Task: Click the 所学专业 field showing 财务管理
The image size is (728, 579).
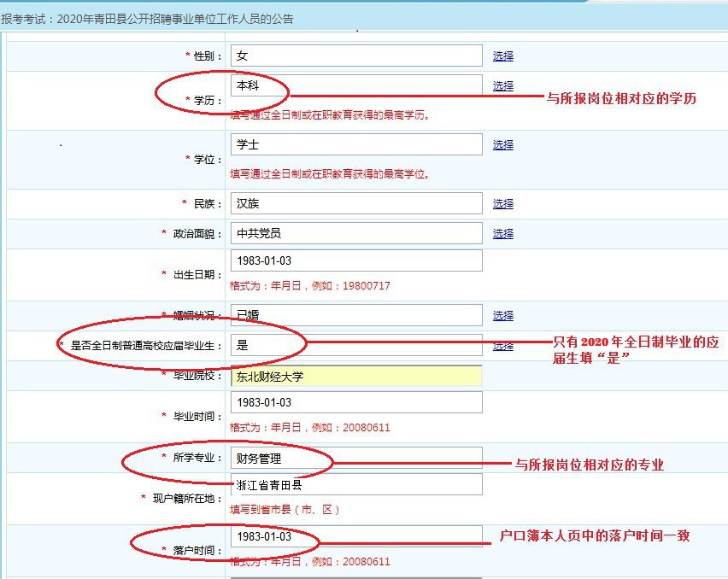Action: coord(355,458)
